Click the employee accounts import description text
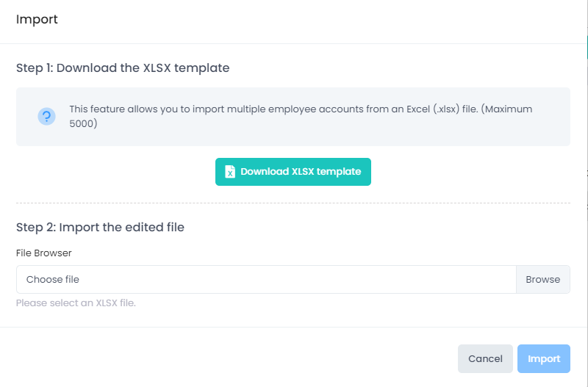This screenshot has width=588, height=387. click(x=294, y=109)
